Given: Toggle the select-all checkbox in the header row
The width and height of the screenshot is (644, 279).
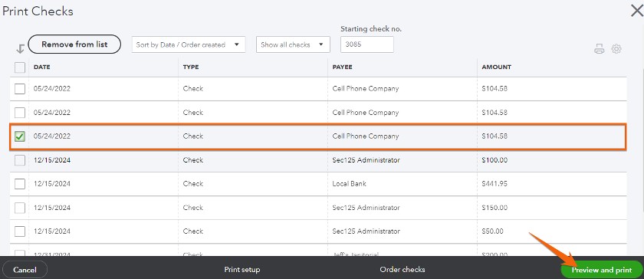Looking at the screenshot, I should (20, 67).
